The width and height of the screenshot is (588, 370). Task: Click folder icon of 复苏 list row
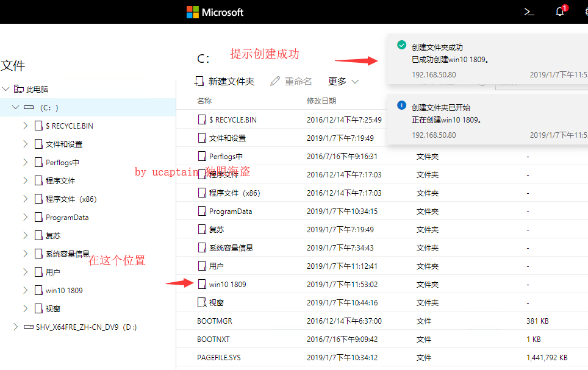(x=202, y=229)
